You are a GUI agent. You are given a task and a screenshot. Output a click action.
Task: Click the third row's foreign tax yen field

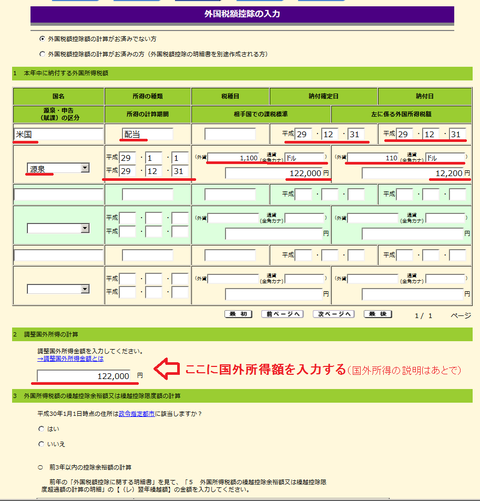tap(413, 294)
